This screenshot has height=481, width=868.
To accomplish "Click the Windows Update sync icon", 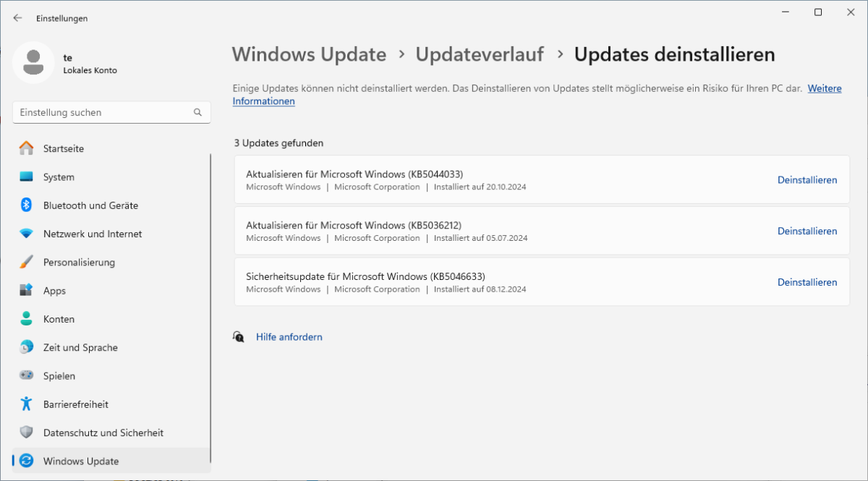I will [27, 461].
